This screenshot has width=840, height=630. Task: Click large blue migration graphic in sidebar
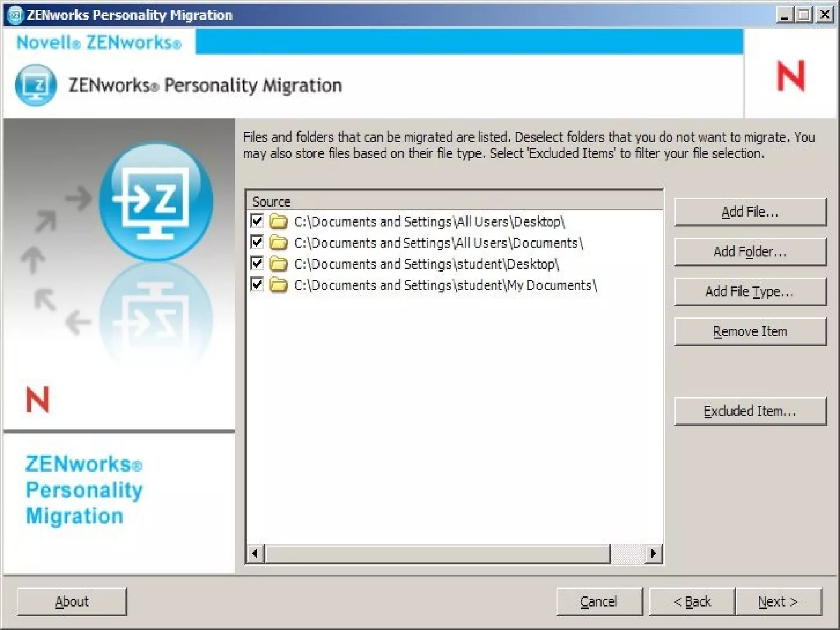tap(156, 201)
